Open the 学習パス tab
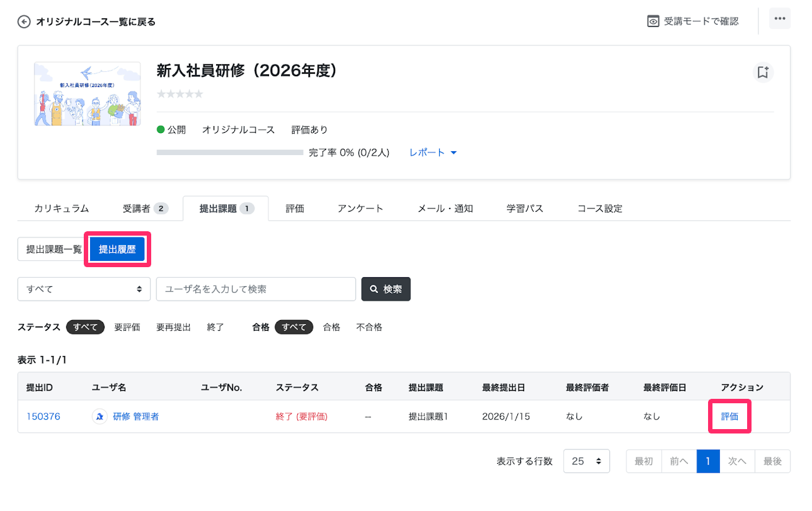 coord(525,209)
